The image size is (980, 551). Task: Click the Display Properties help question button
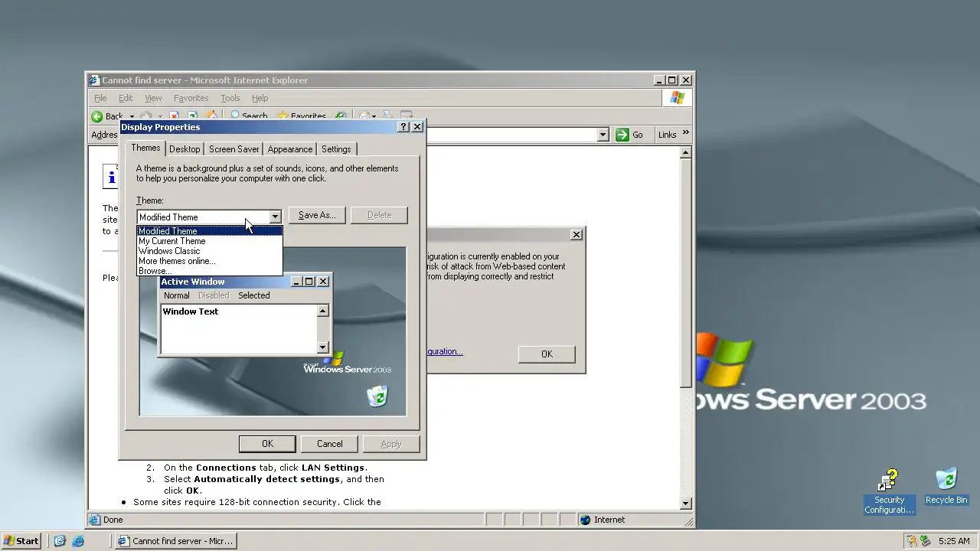click(403, 127)
